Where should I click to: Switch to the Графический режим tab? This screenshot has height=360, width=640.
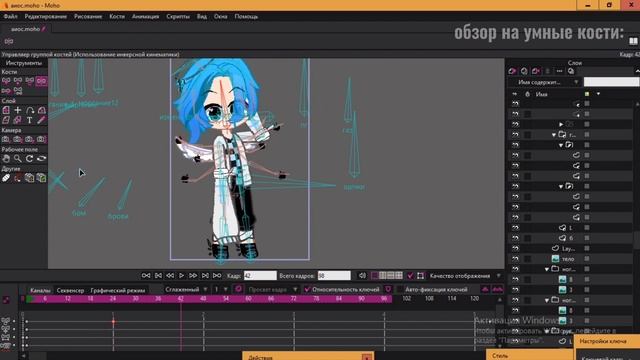[118, 290]
